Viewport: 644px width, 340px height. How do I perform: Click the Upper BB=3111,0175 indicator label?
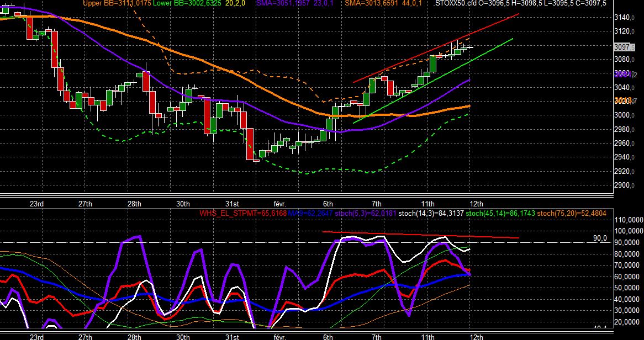117,3
